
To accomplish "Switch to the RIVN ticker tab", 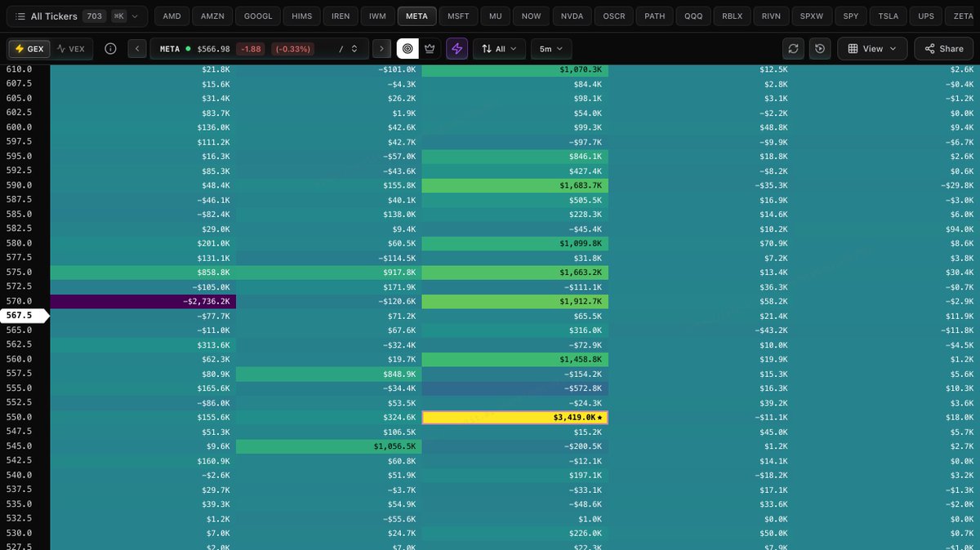I will coord(772,16).
